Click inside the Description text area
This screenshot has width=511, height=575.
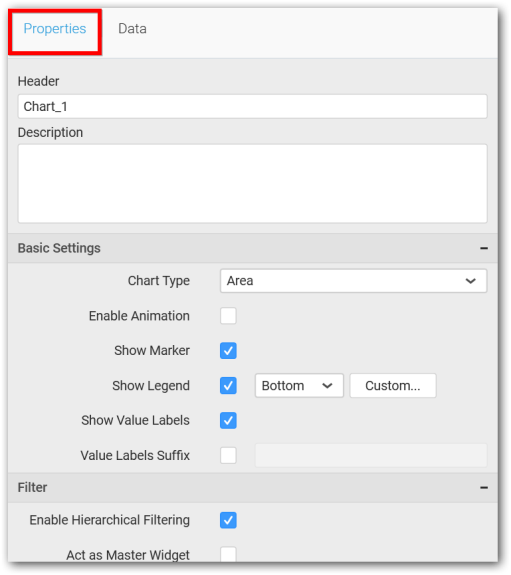(253, 184)
